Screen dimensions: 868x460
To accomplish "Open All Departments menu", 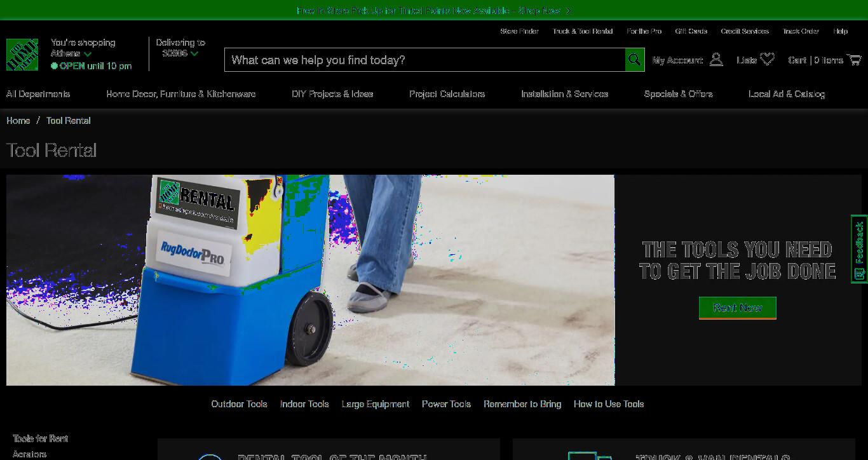I will coord(38,94).
